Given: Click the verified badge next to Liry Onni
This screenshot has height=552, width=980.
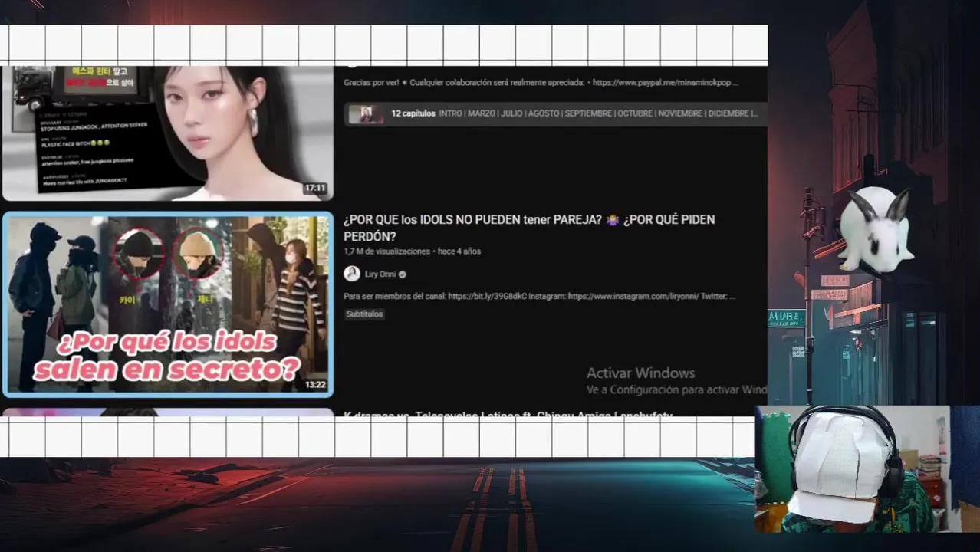Looking at the screenshot, I should click(x=403, y=274).
